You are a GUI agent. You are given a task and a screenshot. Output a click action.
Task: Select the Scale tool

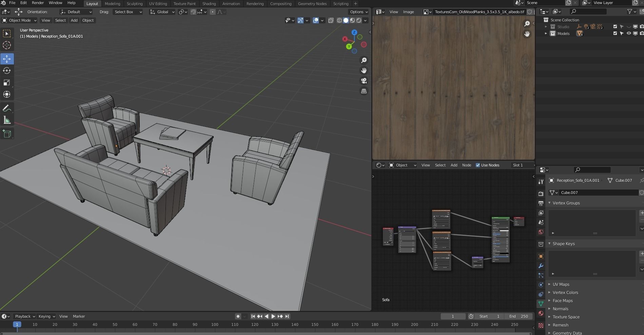(7, 83)
